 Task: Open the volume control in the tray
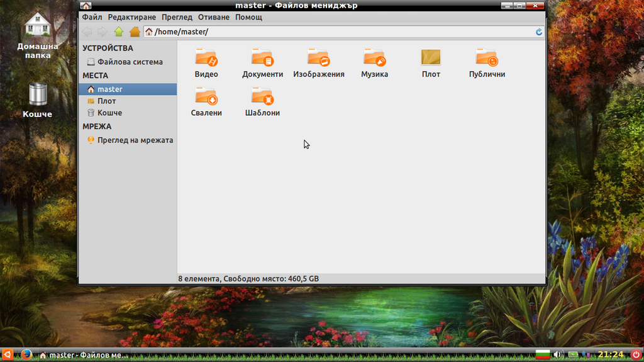tap(558, 354)
